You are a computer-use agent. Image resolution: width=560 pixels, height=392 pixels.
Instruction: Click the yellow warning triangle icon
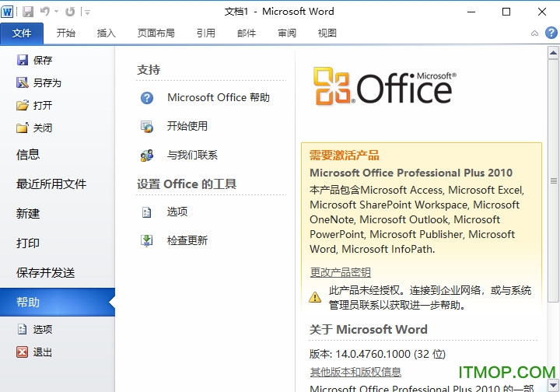pyautogui.click(x=315, y=296)
